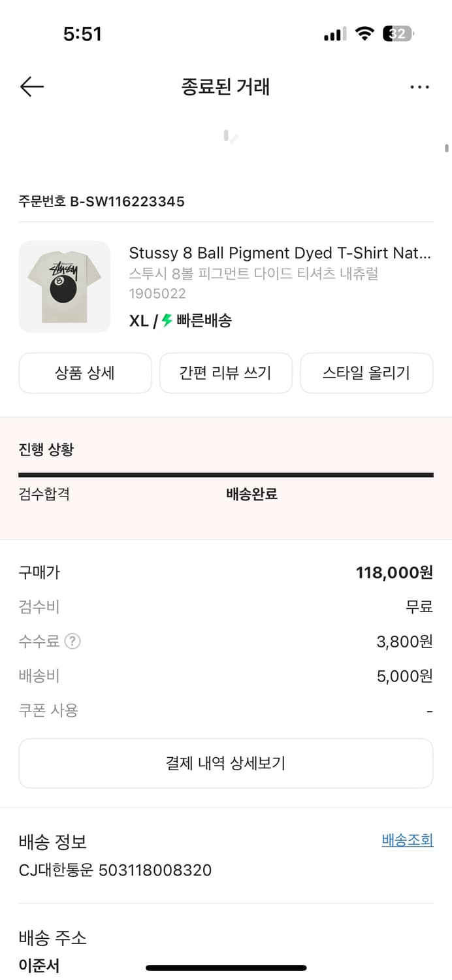Tap the back arrow icon
Image resolution: width=452 pixels, height=980 pixels.
[31, 87]
